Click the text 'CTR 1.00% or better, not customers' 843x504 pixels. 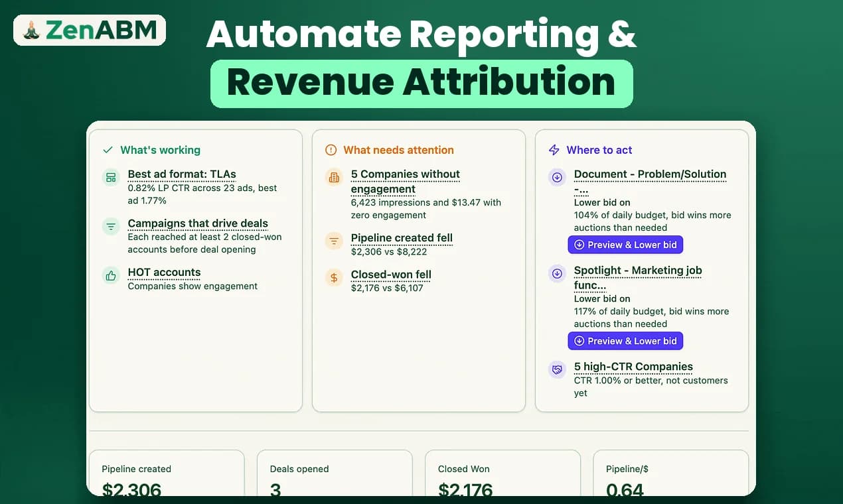pos(651,381)
